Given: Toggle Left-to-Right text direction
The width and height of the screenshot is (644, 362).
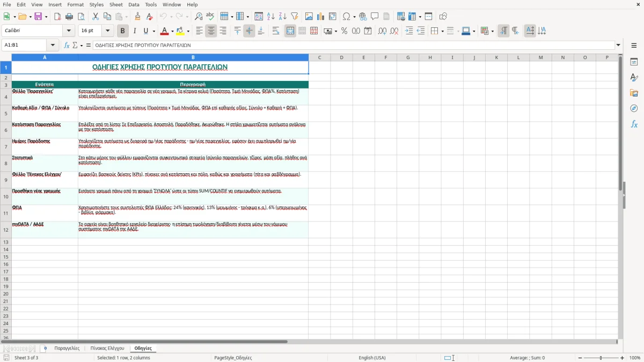Looking at the screenshot, I should 503,31.
